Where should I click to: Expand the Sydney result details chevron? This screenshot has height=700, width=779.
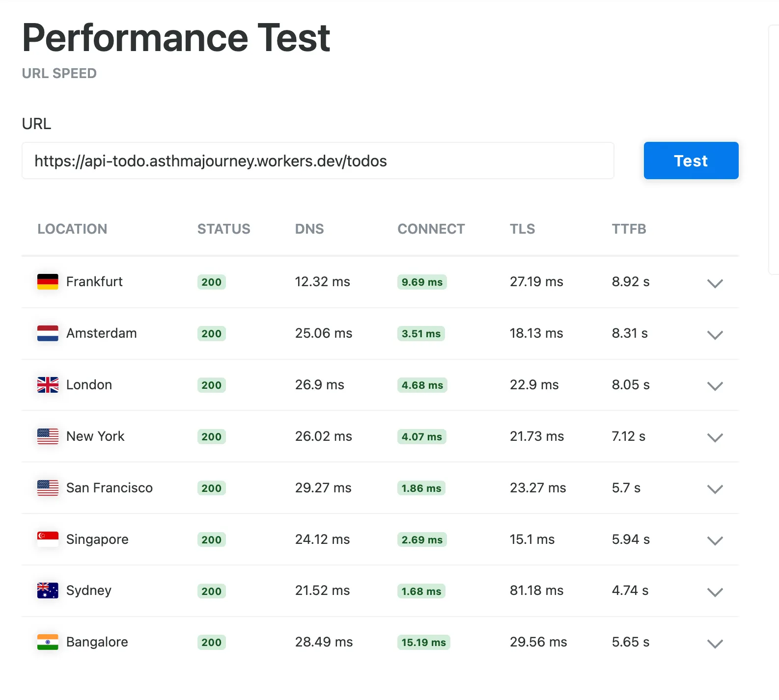(715, 592)
